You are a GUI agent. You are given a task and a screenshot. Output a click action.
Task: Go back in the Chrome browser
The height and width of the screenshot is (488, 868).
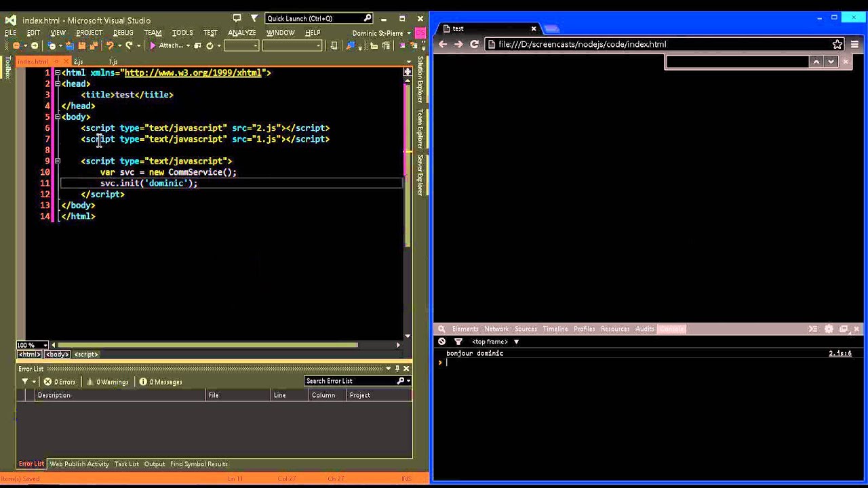pyautogui.click(x=443, y=44)
